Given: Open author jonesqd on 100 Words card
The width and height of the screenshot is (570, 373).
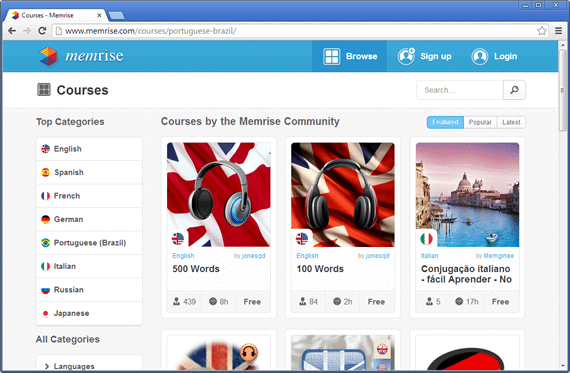Looking at the screenshot, I should (x=378, y=256).
